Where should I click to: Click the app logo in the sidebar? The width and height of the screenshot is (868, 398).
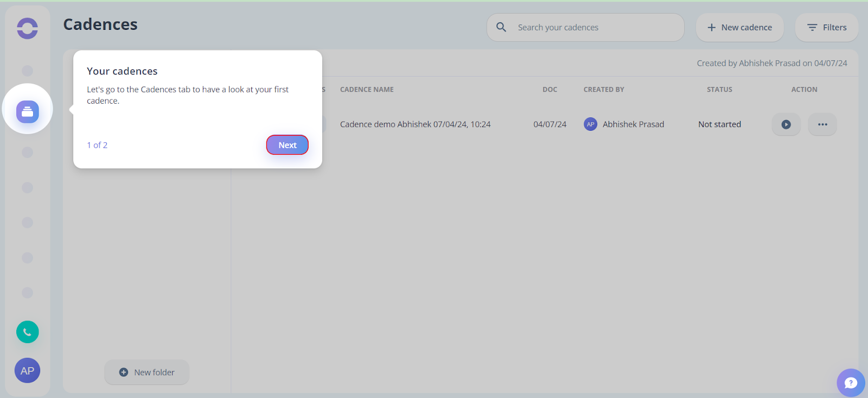tap(27, 28)
